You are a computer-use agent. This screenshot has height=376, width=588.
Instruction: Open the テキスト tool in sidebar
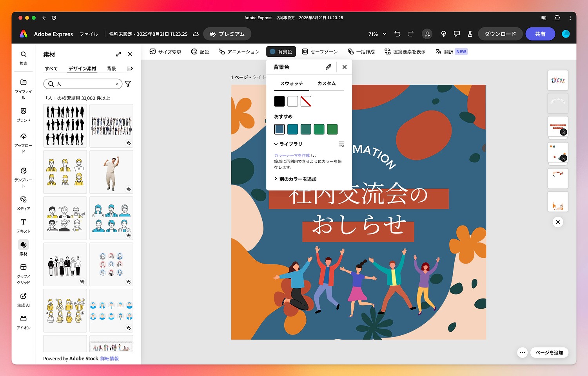coord(24,226)
